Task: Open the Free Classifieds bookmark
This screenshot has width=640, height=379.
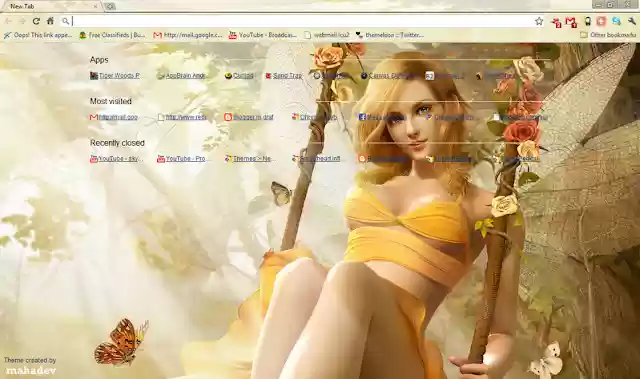Action: pos(112,35)
